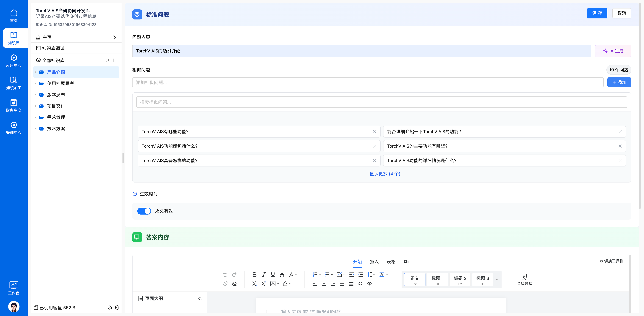Align text right
Viewport: 644px width, 316px height.
tap(333, 283)
